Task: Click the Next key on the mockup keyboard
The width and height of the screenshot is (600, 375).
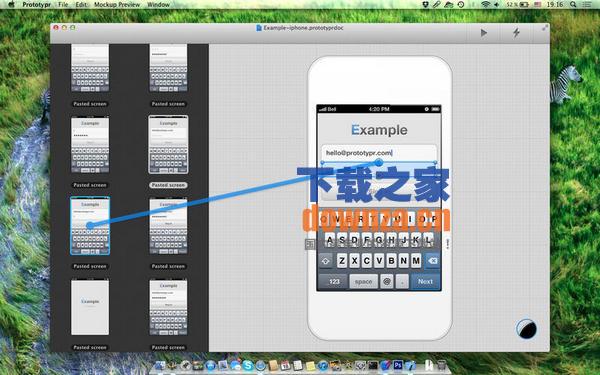Action: tap(425, 282)
